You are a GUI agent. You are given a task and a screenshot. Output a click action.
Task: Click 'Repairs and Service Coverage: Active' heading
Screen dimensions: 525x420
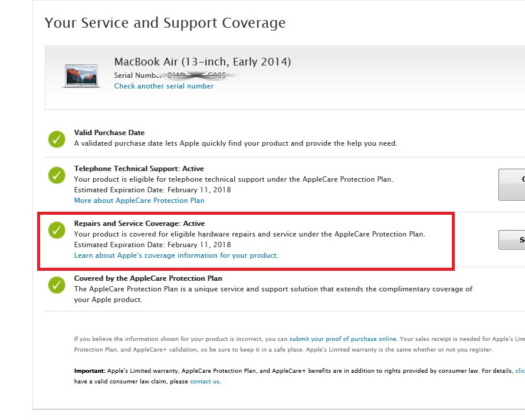click(139, 224)
